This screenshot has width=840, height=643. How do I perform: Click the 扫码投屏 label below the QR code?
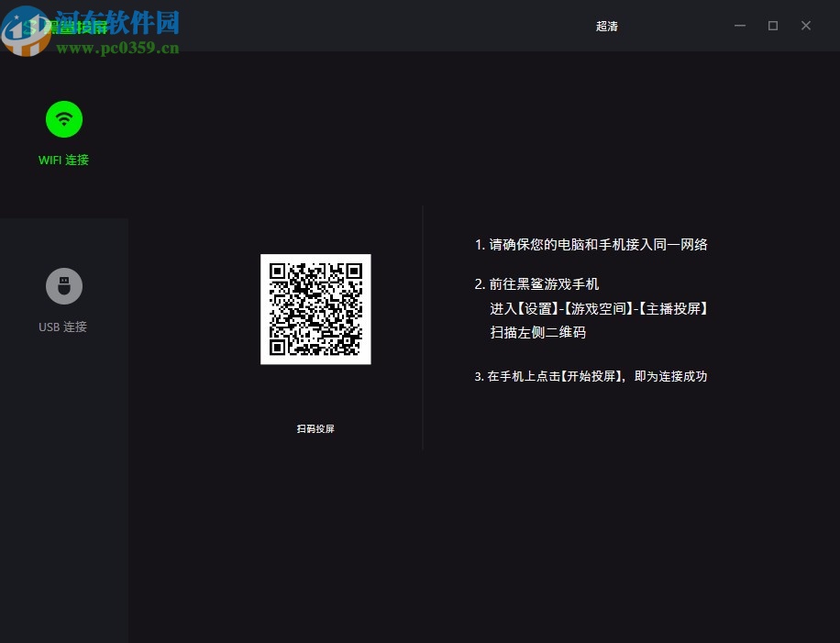pyautogui.click(x=315, y=428)
